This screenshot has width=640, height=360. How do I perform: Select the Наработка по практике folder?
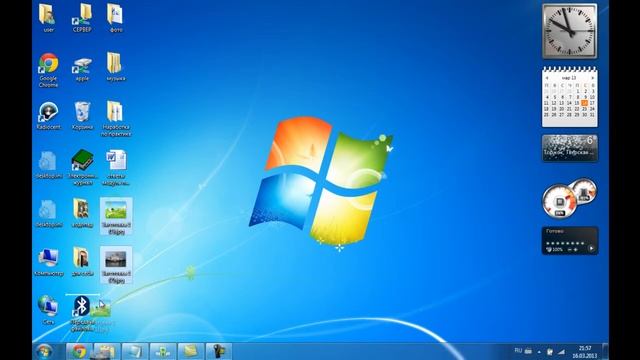(x=116, y=118)
